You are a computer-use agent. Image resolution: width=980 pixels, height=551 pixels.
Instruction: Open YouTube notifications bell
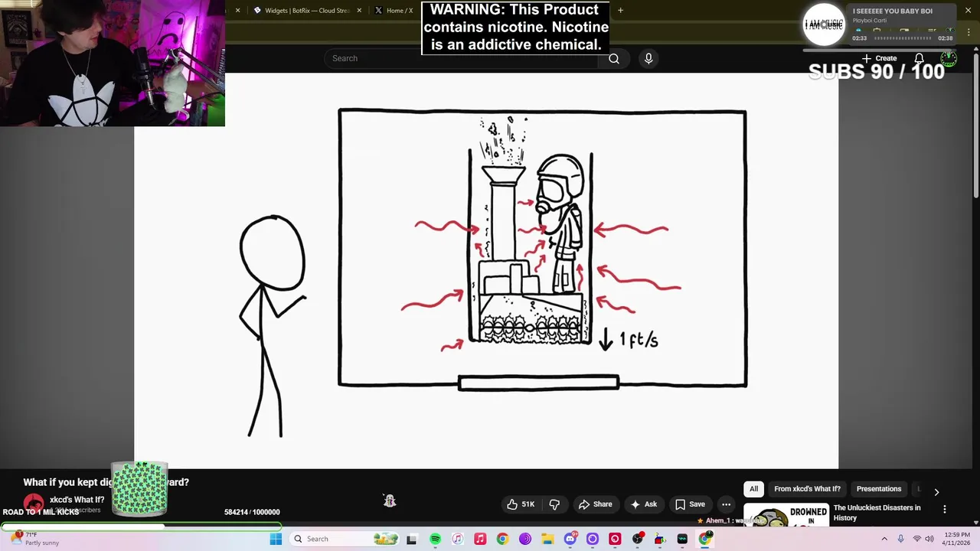point(919,58)
